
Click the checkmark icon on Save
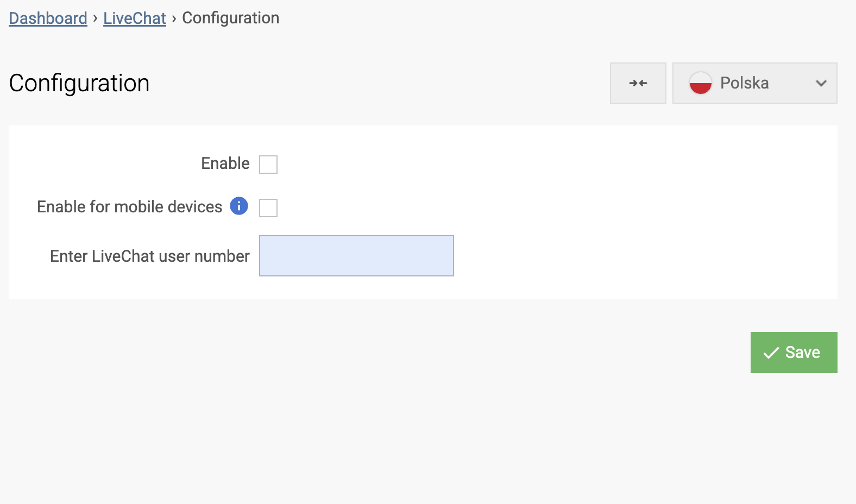coord(771,353)
